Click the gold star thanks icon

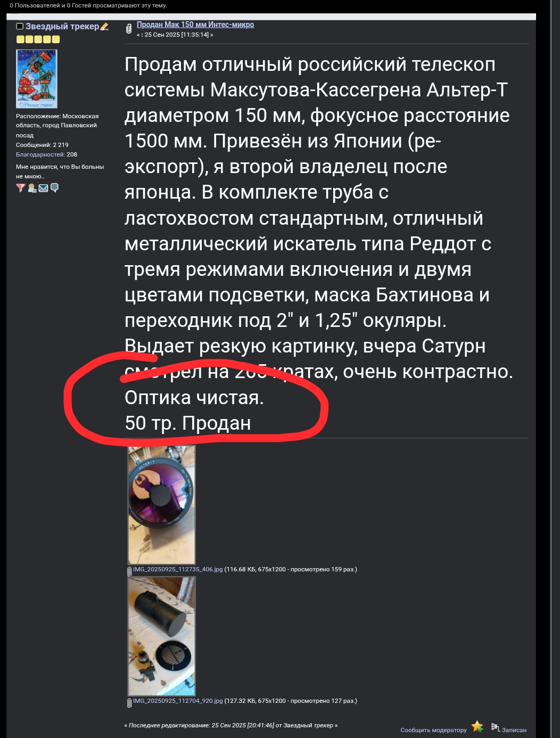click(x=477, y=726)
